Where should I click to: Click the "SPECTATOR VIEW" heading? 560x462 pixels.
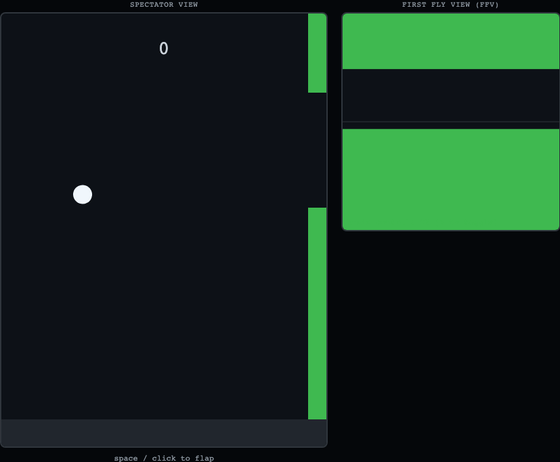164,5
